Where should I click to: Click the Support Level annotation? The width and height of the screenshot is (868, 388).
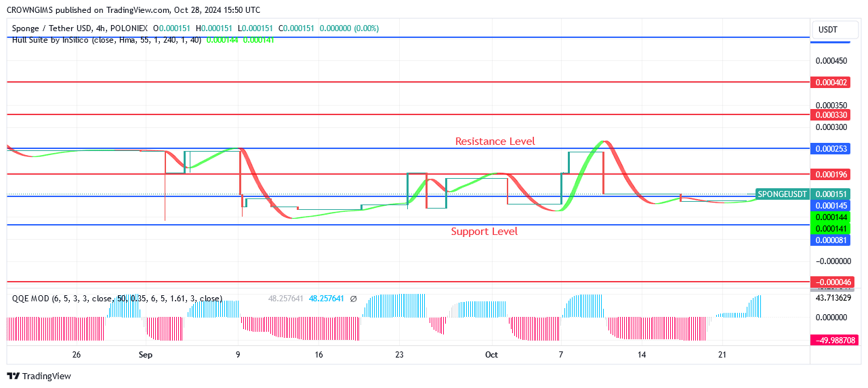tap(484, 232)
